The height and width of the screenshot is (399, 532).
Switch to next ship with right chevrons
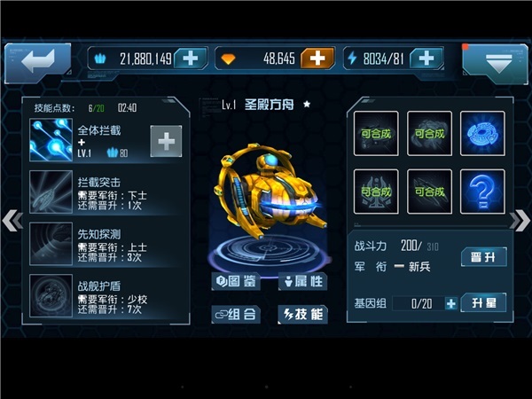520,221
